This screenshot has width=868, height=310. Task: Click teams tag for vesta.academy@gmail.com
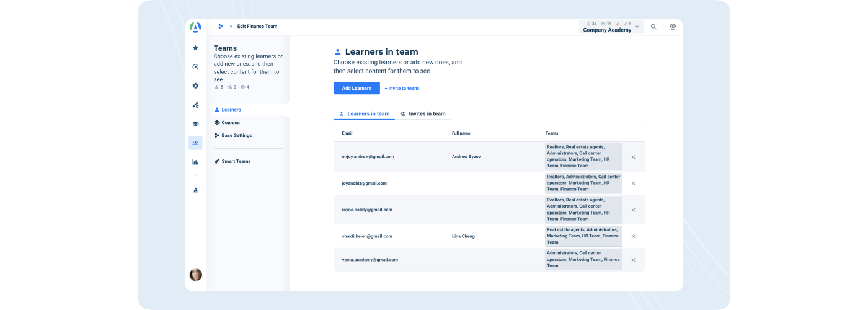point(583,260)
